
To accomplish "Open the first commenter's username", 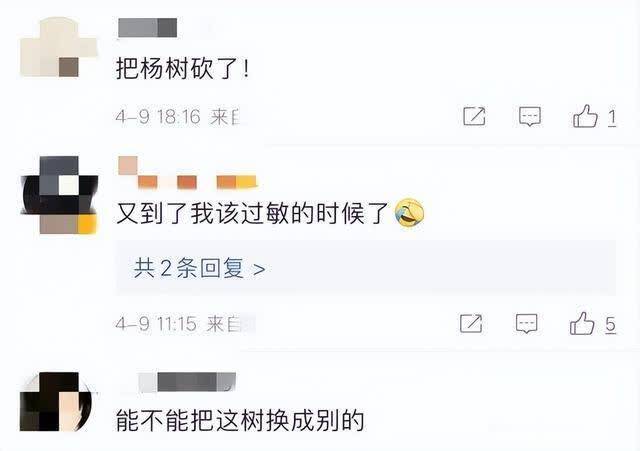I will pyautogui.click(x=147, y=28).
